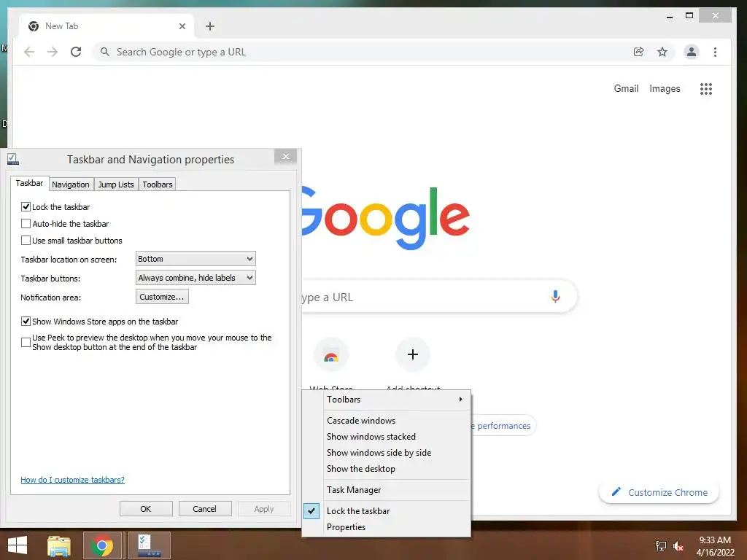Viewport: 747px width, 560px height.
Task: Open How do I customize taskbars link
Action: (x=72, y=480)
